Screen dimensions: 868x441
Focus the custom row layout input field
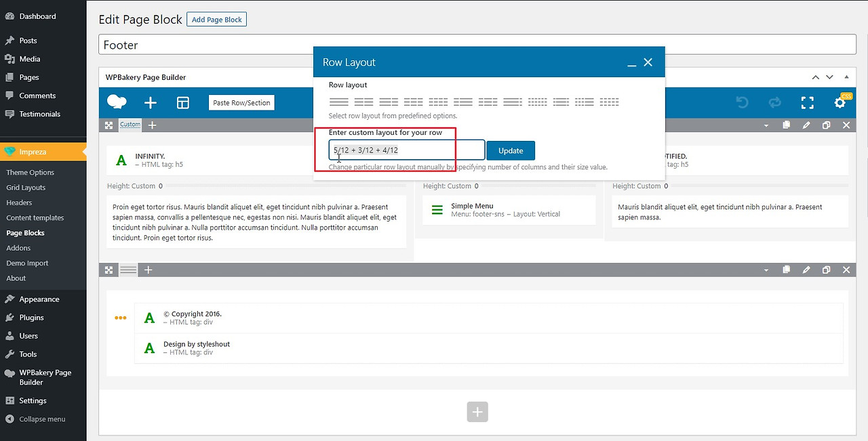point(407,150)
